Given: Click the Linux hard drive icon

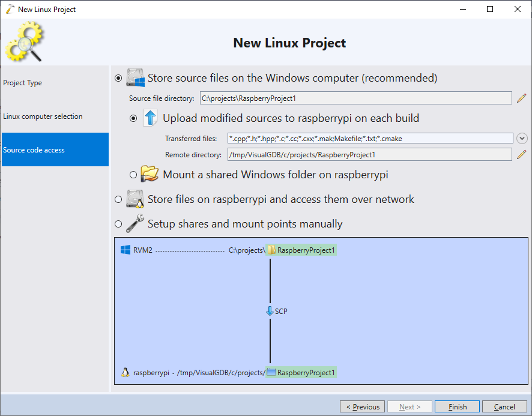Looking at the screenshot, I should [x=135, y=199].
